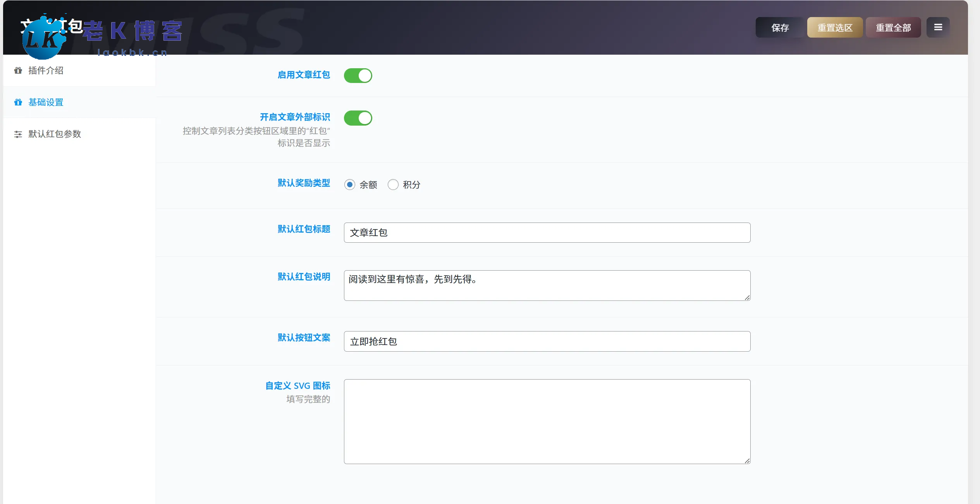
Task: Click the 开启文章外部标识 label
Action: click(x=295, y=117)
